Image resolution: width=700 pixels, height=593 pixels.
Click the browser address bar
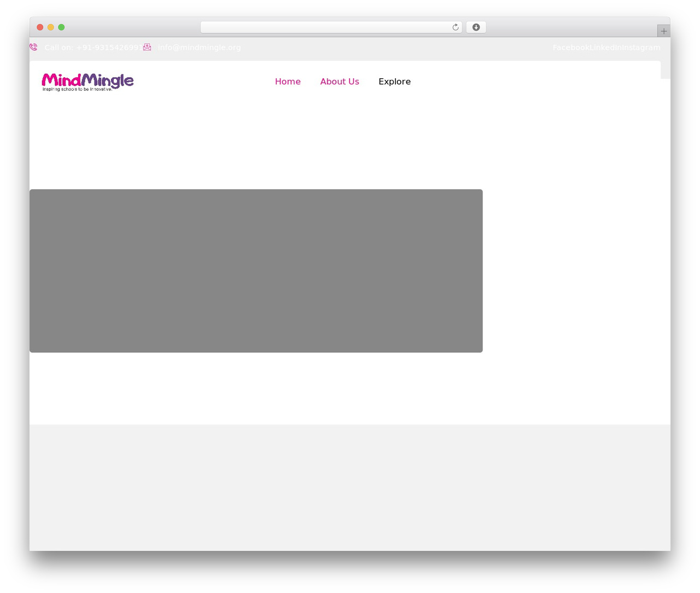point(331,27)
